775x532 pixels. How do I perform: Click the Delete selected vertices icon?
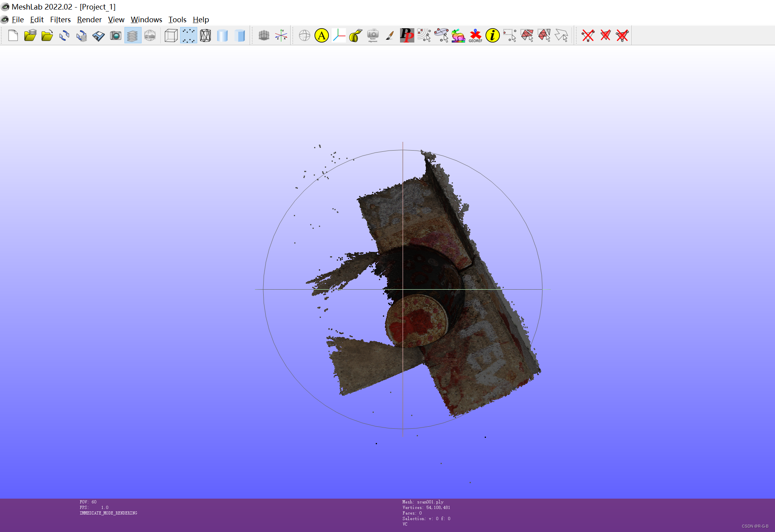pos(588,36)
